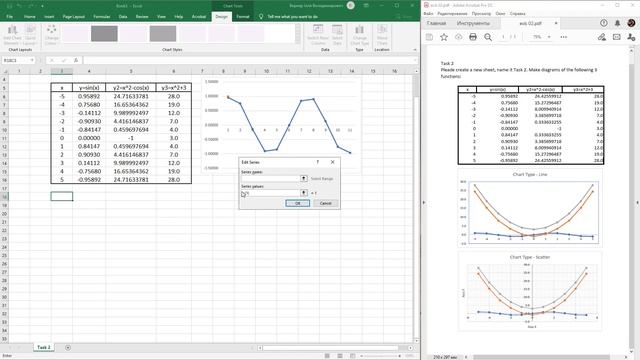640x360 pixels.
Task: Click Acrobat notifications bell icon
Action: [x=617, y=23]
